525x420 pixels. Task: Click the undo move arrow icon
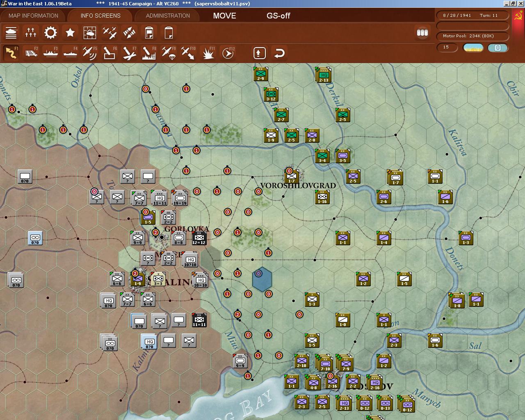279,53
